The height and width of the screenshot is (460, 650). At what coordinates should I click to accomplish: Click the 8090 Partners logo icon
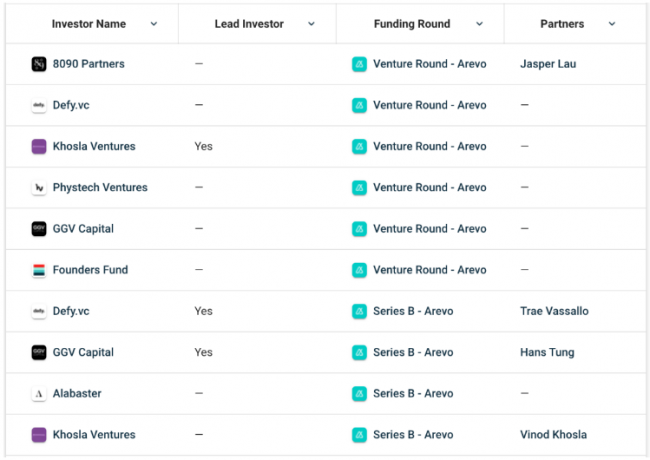point(39,64)
